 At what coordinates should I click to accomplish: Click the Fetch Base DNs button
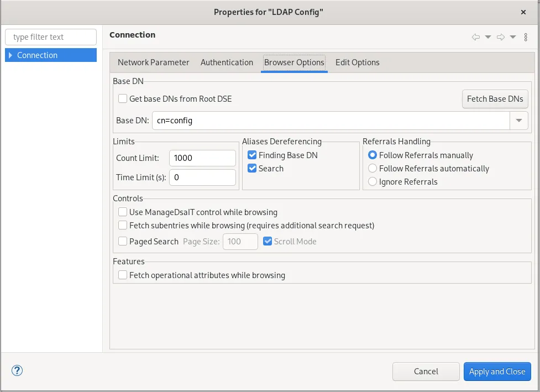pos(494,98)
